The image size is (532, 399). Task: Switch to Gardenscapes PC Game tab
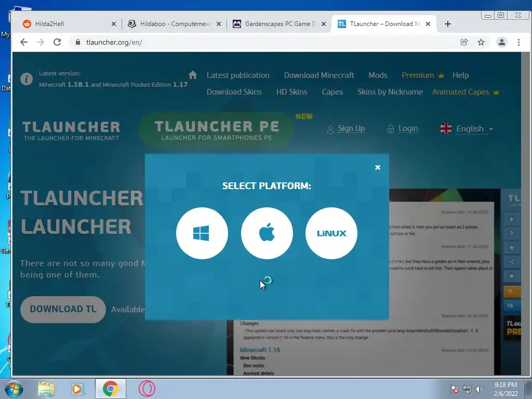click(280, 24)
